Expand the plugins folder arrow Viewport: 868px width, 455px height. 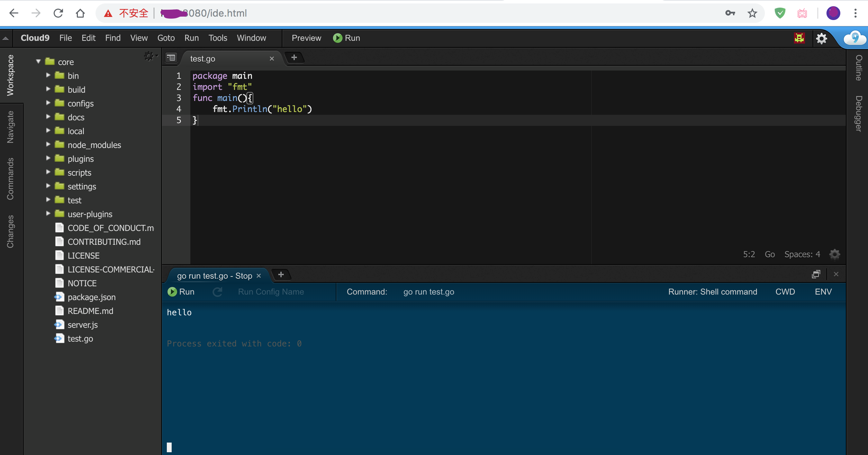pos(48,158)
